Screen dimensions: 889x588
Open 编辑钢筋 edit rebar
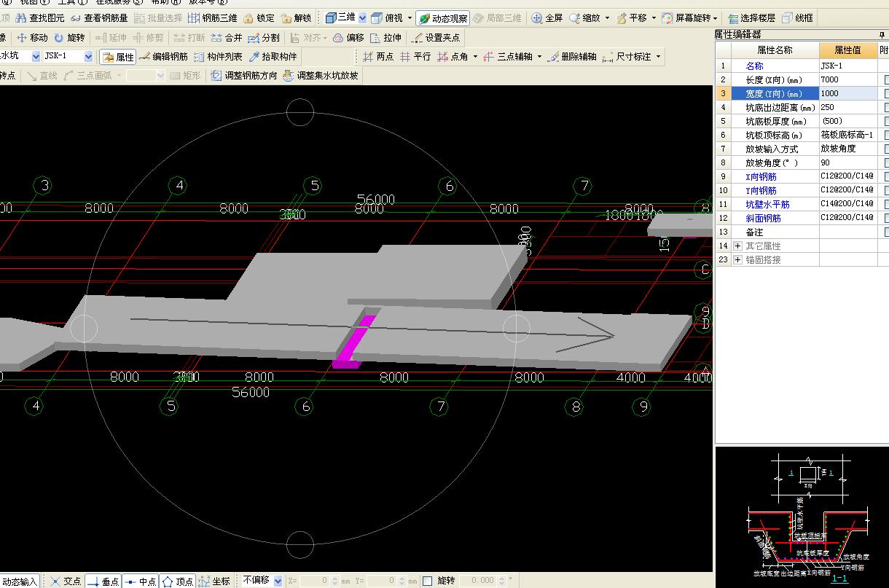pos(164,56)
